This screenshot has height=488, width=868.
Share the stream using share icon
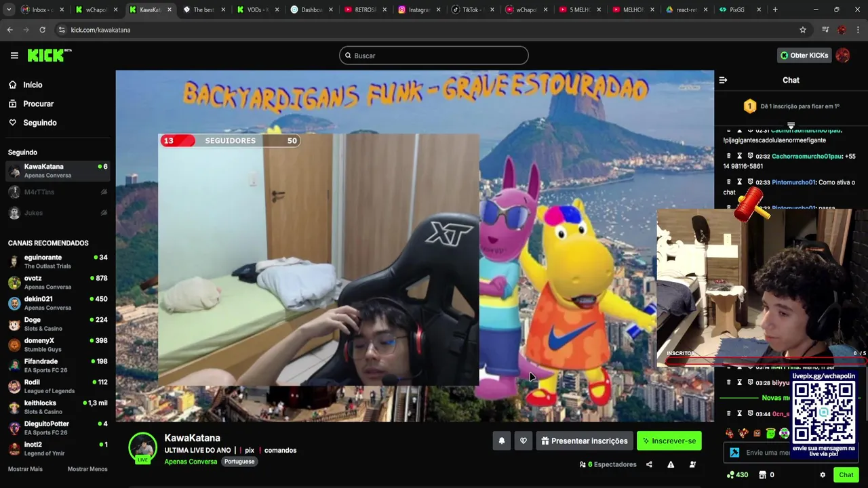[x=649, y=464]
